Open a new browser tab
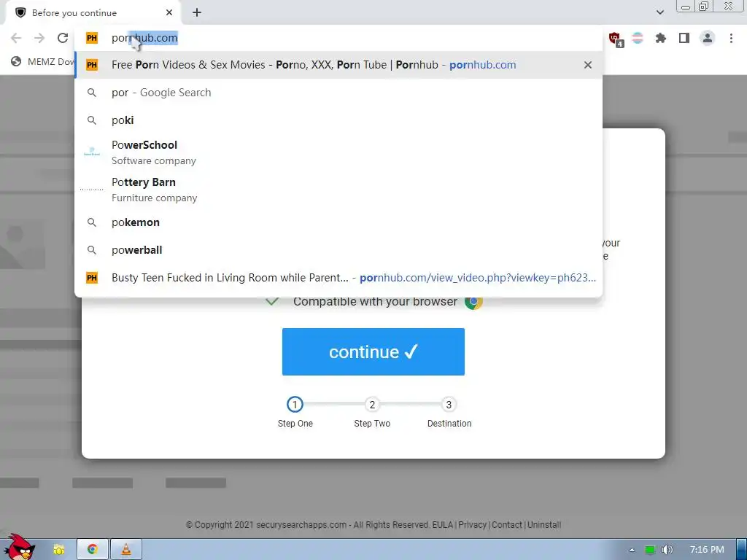Image resolution: width=747 pixels, height=560 pixels. (x=197, y=13)
